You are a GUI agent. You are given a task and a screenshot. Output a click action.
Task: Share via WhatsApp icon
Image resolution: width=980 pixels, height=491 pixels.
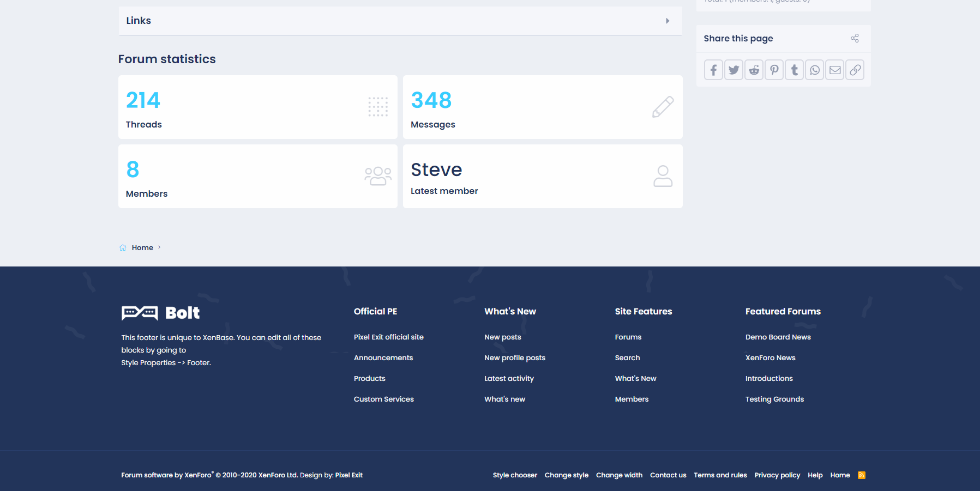coord(814,70)
